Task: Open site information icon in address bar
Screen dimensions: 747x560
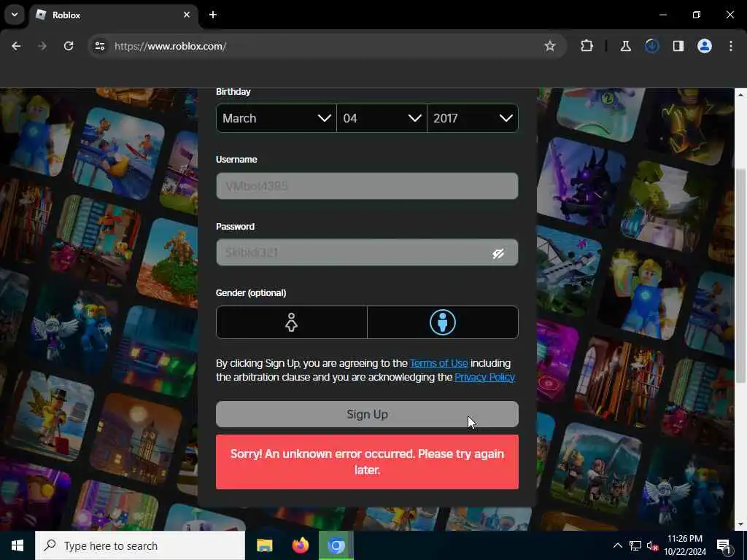Action: click(x=99, y=46)
